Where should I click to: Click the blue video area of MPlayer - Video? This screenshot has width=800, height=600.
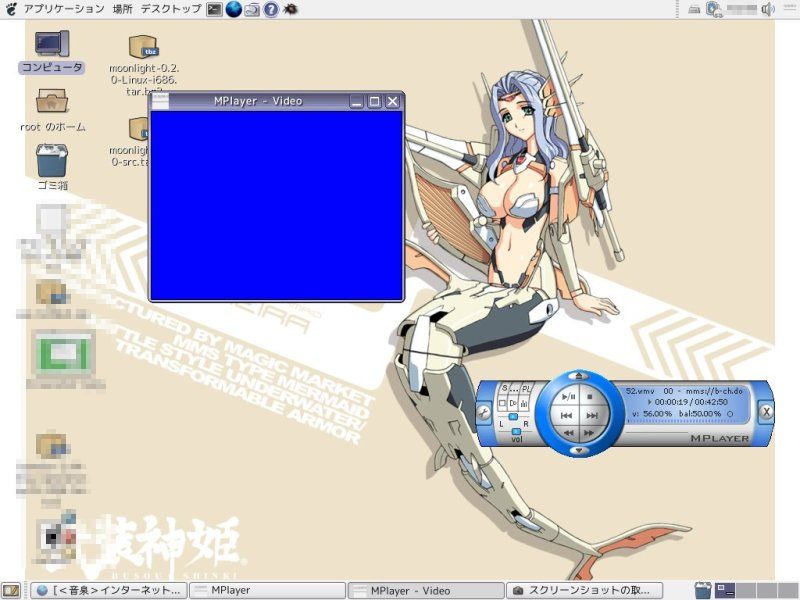(x=277, y=206)
